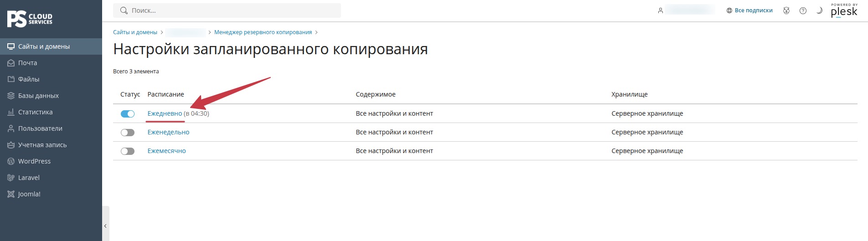Screen dimensions: 868x241
Task: Switch to dark mode moon icon
Action: click(x=819, y=10)
